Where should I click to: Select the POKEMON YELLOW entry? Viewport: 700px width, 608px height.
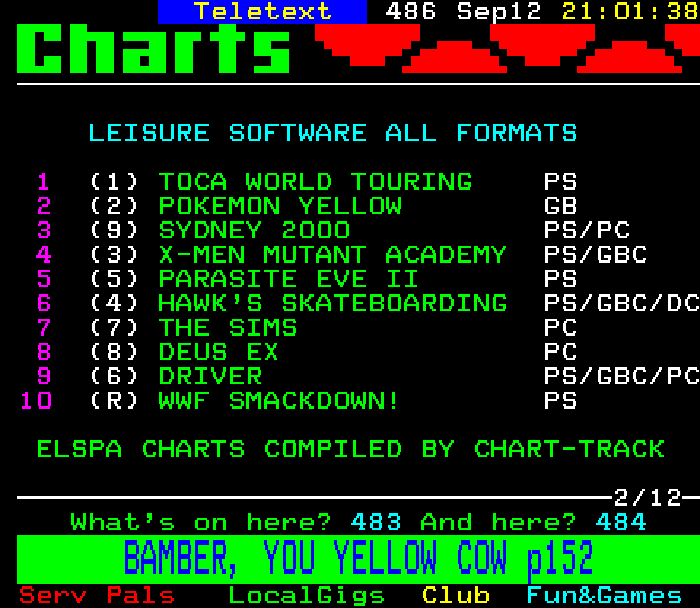(280, 206)
